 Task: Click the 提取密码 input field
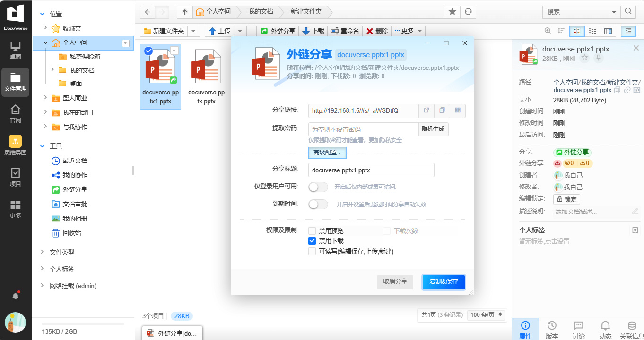[x=363, y=129]
